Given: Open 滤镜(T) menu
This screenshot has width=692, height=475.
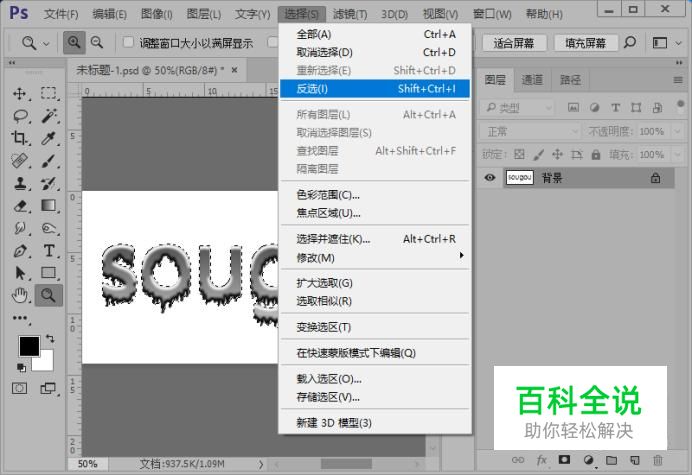Looking at the screenshot, I should coord(350,14).
